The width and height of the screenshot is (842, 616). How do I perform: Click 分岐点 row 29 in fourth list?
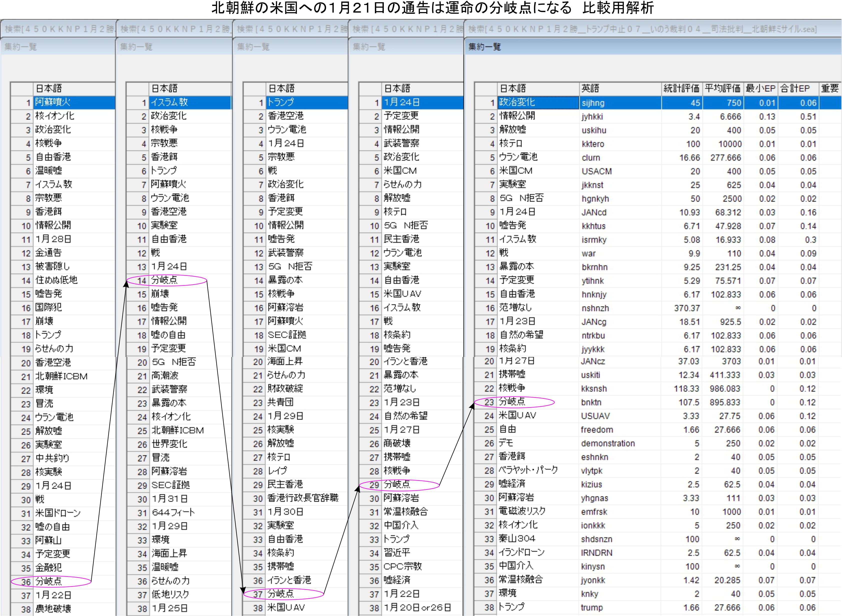click(397, 484)
